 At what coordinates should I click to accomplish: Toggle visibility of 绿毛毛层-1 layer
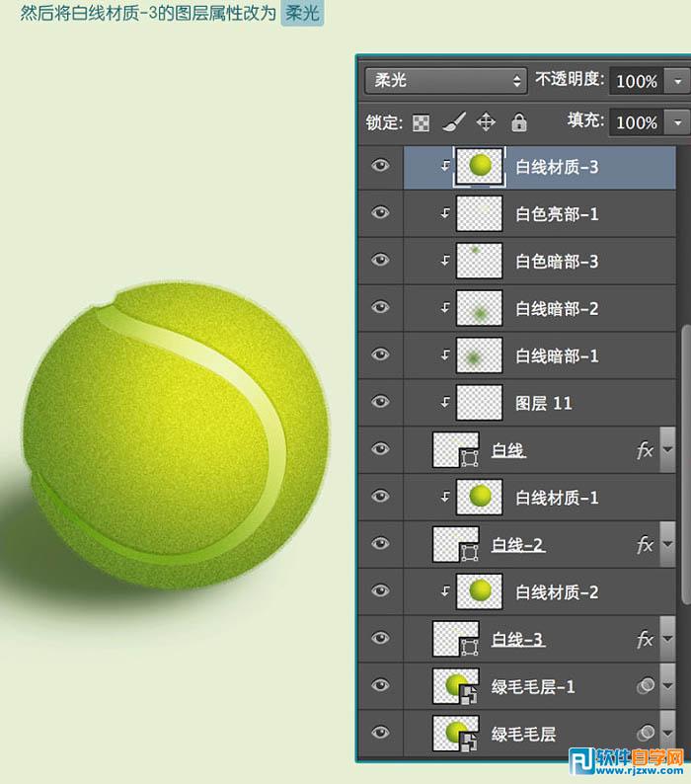380,685
